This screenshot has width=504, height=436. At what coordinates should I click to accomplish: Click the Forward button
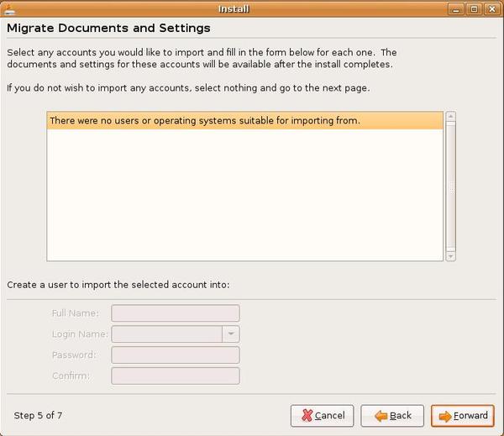click(x=463, y=416)
